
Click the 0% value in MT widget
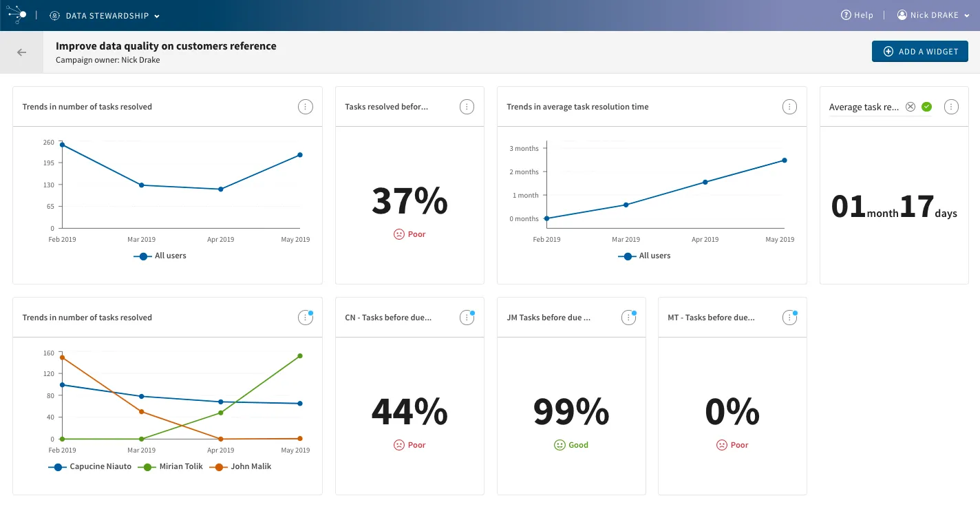point(732,412)
